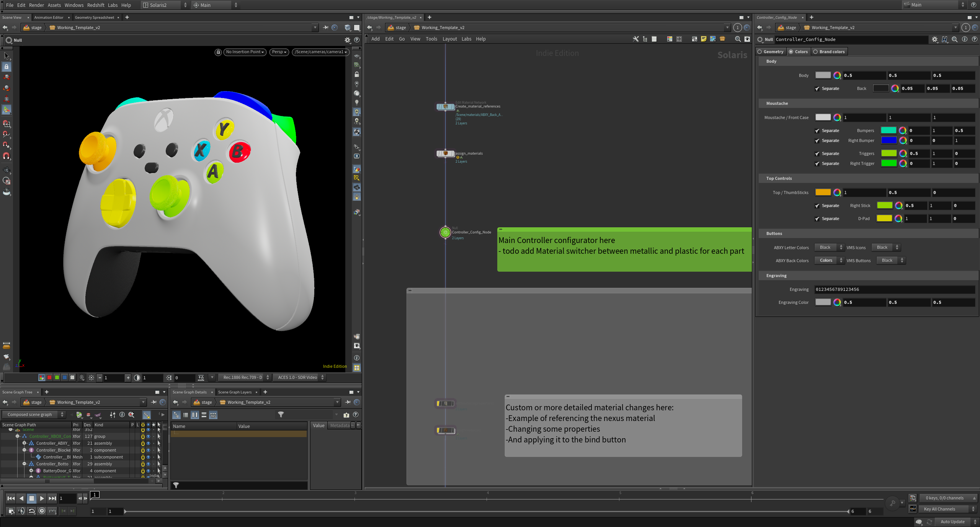Click the secure selection lock tool icon
Screen dimensions: 980x527
[7, 67]
